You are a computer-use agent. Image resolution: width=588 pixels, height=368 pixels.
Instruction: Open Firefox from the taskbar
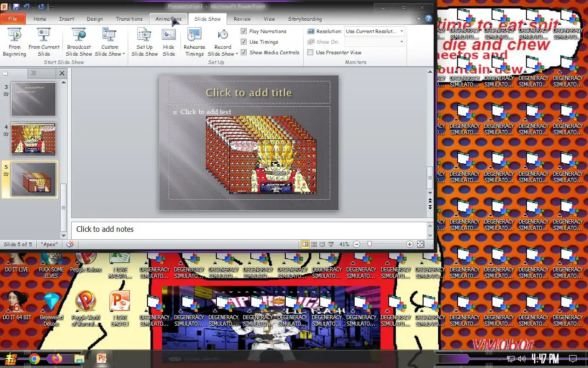click(x=57, y=359)
